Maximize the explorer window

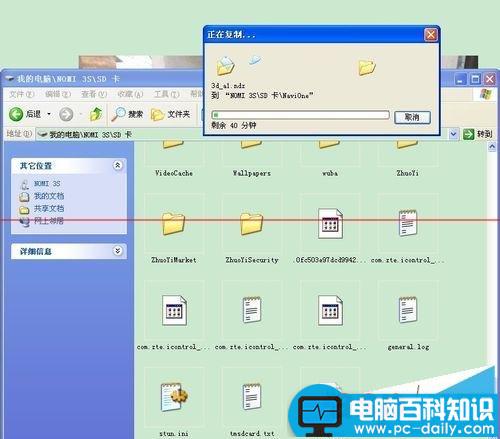[475, 79]
